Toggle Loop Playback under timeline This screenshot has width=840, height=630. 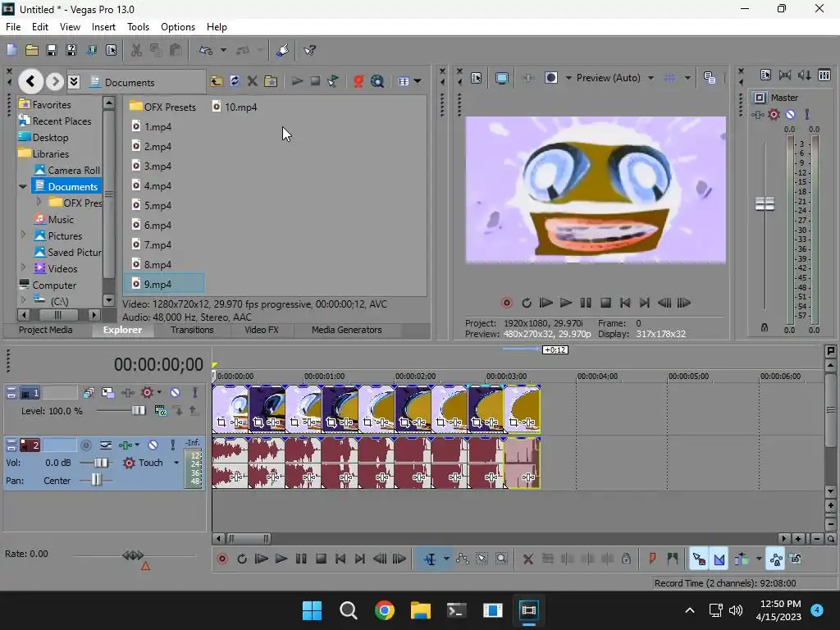click(242, 559)
